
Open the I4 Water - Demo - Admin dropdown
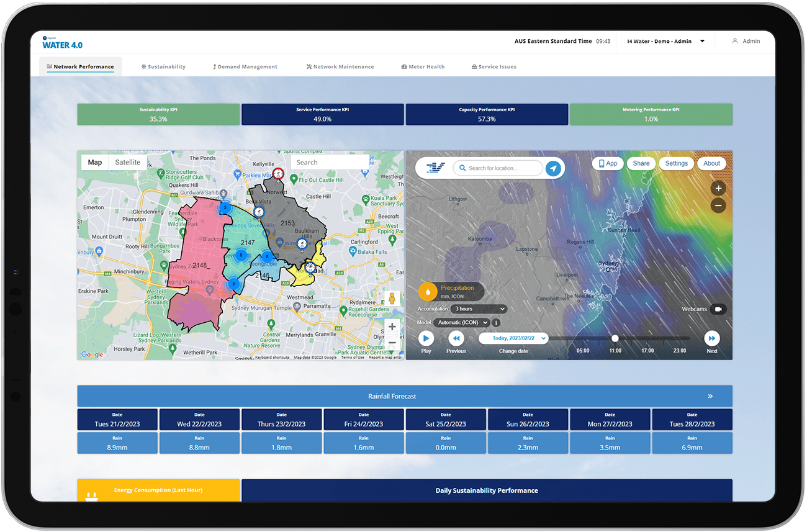(667, 42)
